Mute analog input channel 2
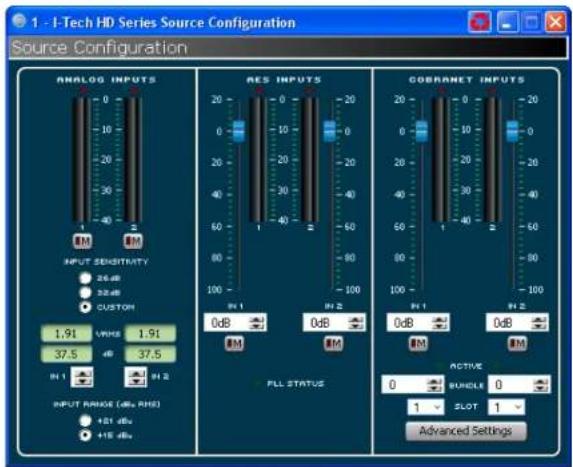573x467 pixels. [x=133, y=241]
